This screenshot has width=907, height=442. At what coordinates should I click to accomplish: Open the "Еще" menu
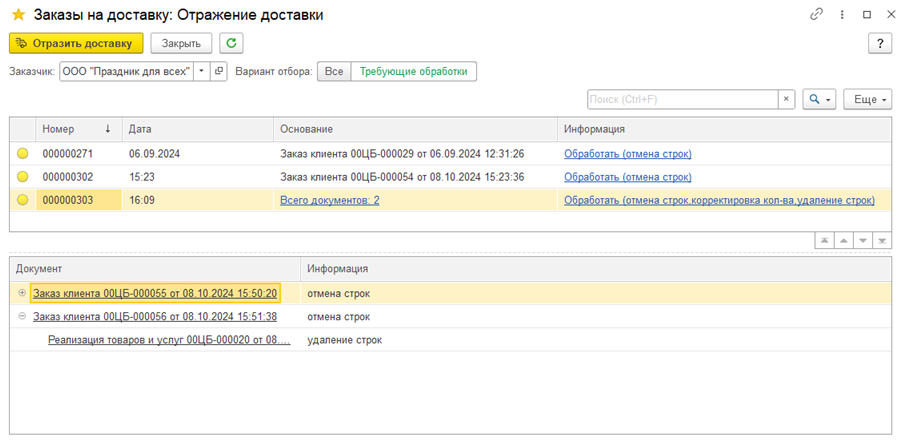[x=867, y=99]
